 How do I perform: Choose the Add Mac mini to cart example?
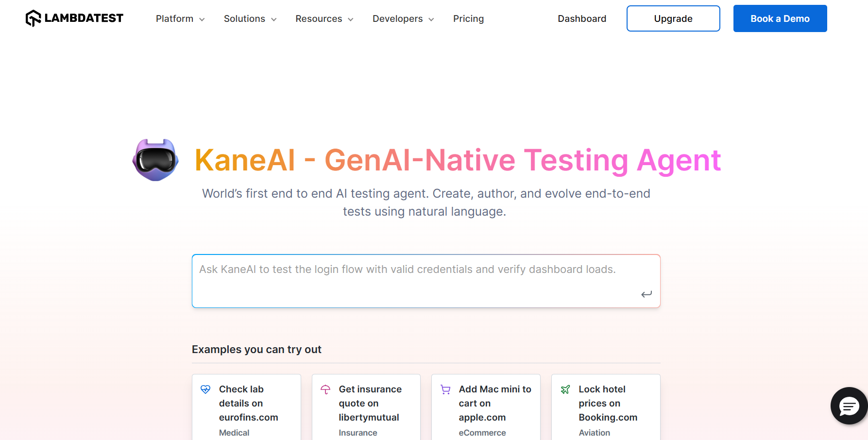point(494,404)
